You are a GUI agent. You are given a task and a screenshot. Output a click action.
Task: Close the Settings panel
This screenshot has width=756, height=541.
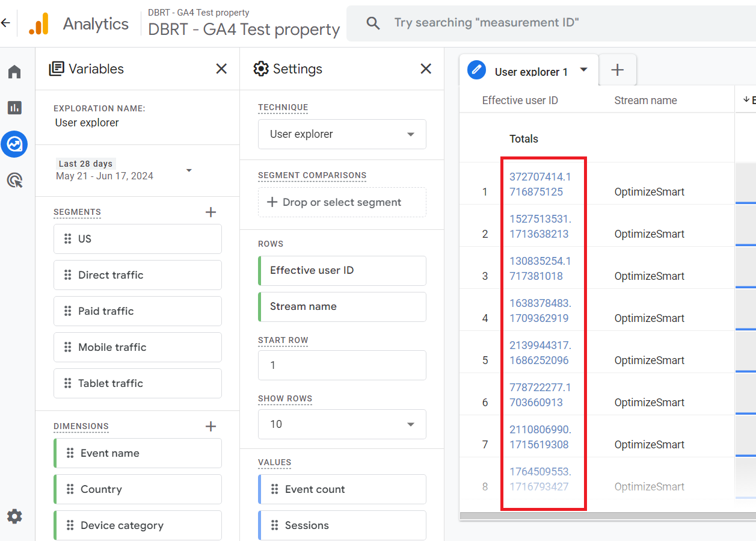426,69
